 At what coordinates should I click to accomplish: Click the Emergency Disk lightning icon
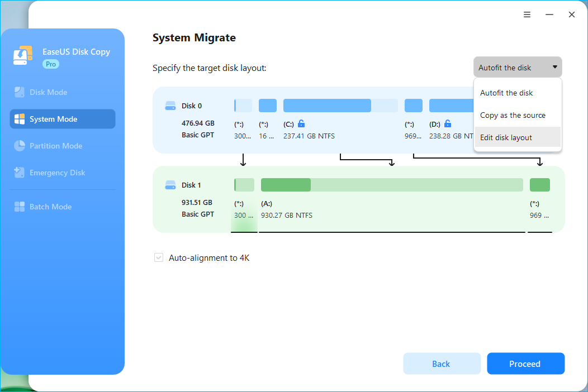click(x=21, y=172)
